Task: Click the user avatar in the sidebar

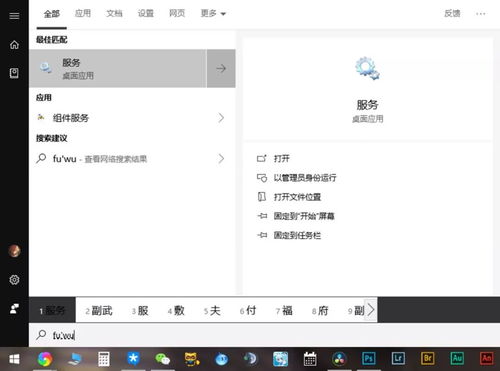Action: point(14,251)
